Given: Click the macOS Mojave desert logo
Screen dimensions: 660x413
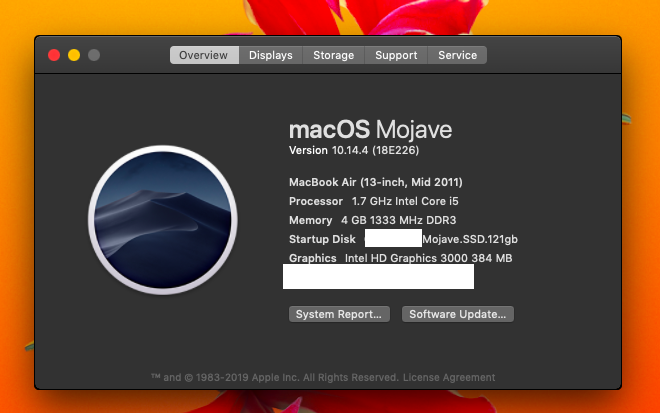Looking at the screenshot, I should click(x=163, y=220).
